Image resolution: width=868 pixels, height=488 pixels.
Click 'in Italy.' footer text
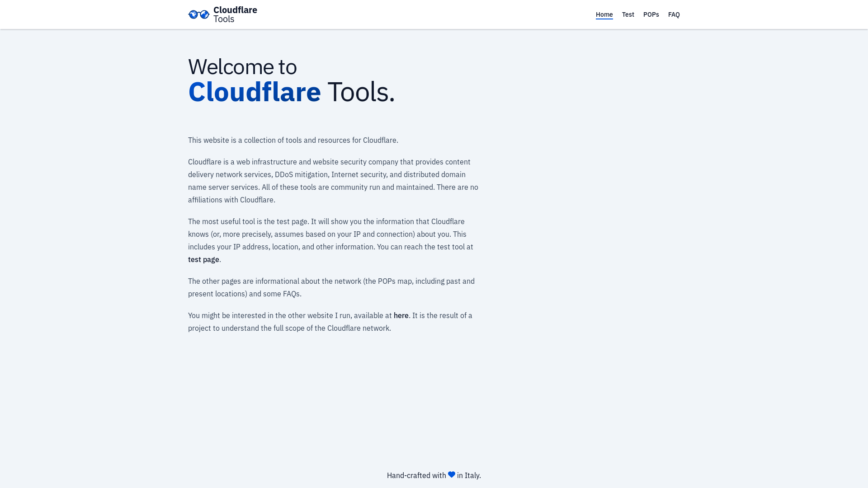click(469, 475)
